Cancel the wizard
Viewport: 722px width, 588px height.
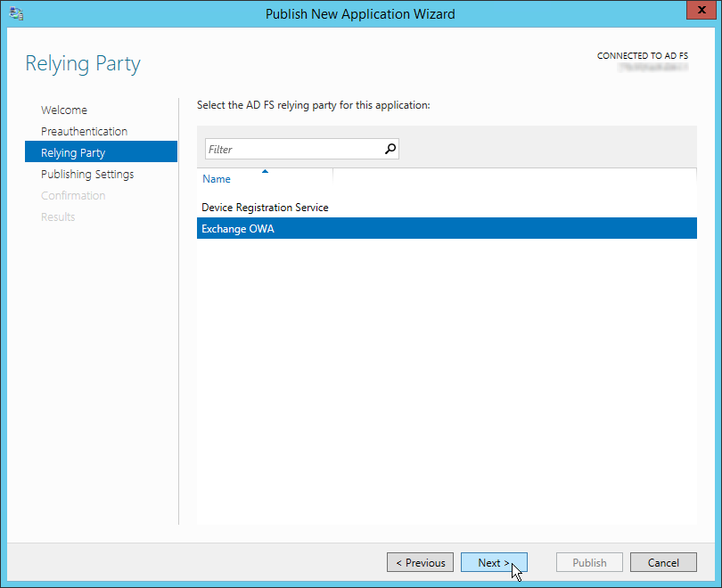tap(663, 562)
